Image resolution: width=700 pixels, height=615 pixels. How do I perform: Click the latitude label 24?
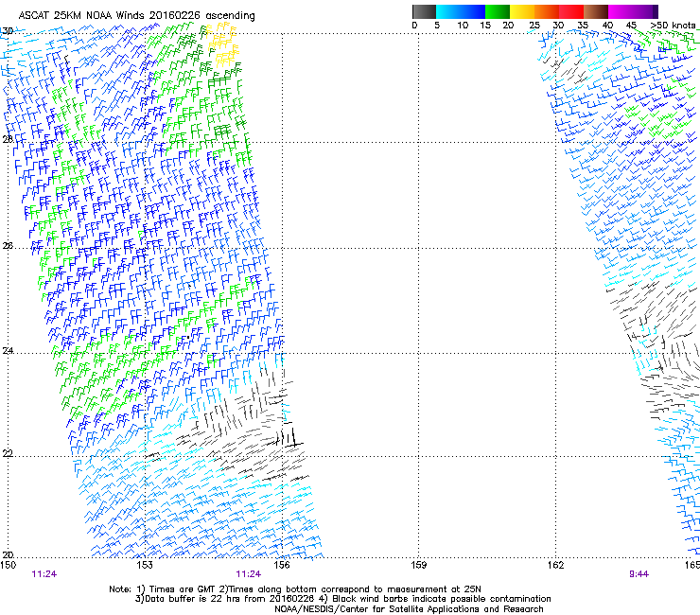(x=8, y=351)
